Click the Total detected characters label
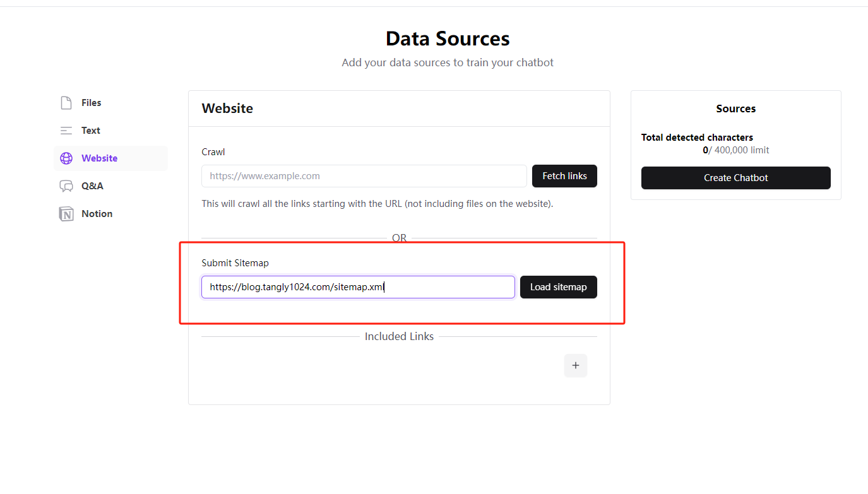The width and height of the screenshot is (868, 494). tap(697, 138)
